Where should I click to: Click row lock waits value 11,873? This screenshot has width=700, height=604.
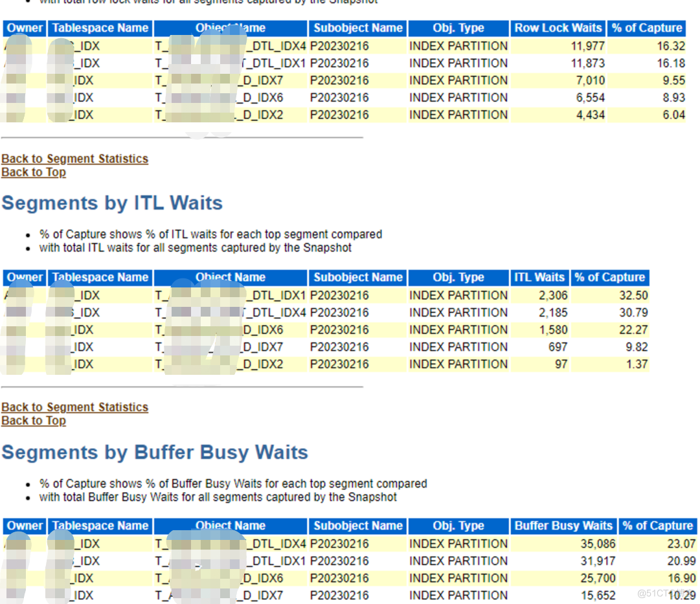point(587,63)
